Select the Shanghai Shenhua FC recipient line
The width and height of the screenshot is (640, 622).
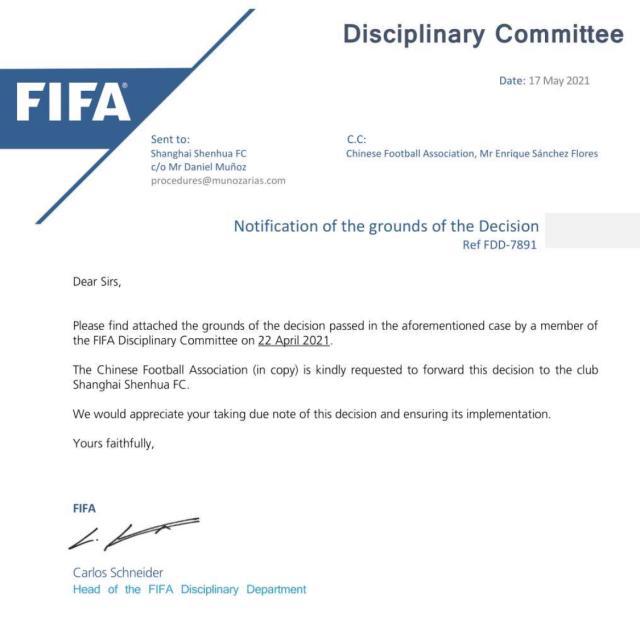[x=198, y=154]
